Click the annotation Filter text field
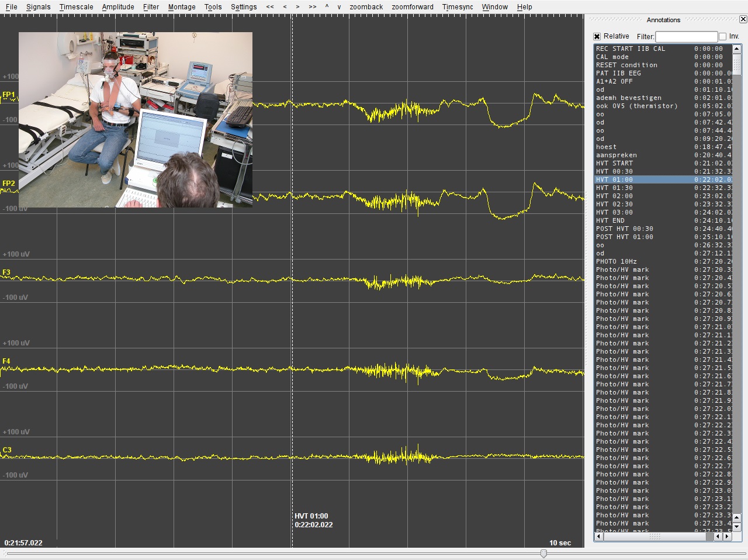The image size is (748, 560). (x=686, y=36)
